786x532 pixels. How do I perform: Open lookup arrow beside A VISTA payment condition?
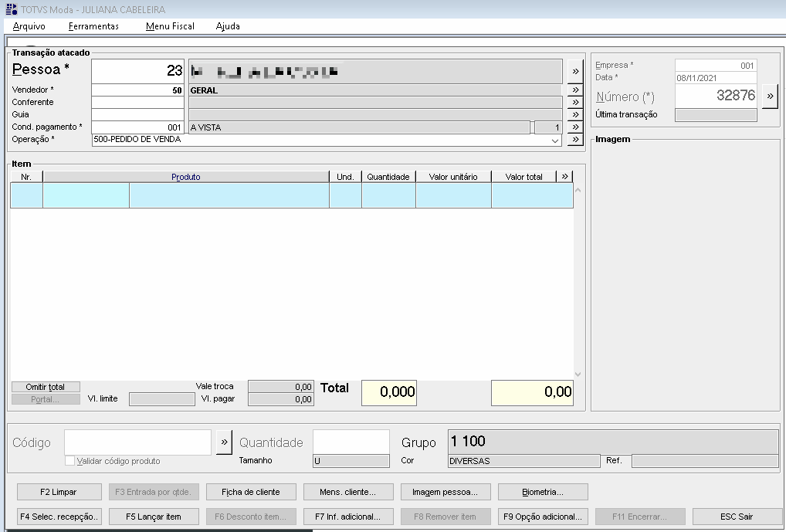[575, 127]
